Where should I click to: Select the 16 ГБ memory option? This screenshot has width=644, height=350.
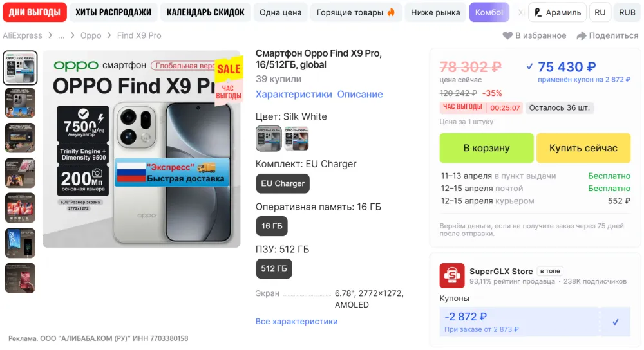(x=272, y=226)
